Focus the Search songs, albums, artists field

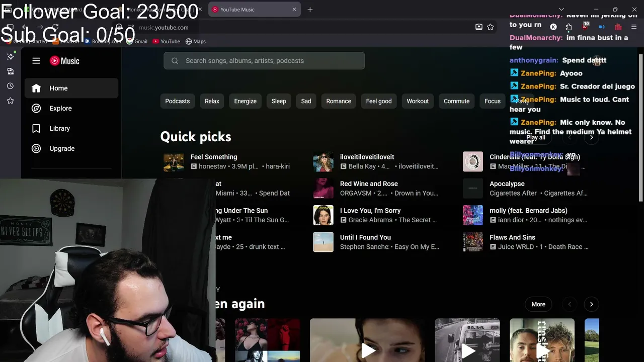point(264,61)
